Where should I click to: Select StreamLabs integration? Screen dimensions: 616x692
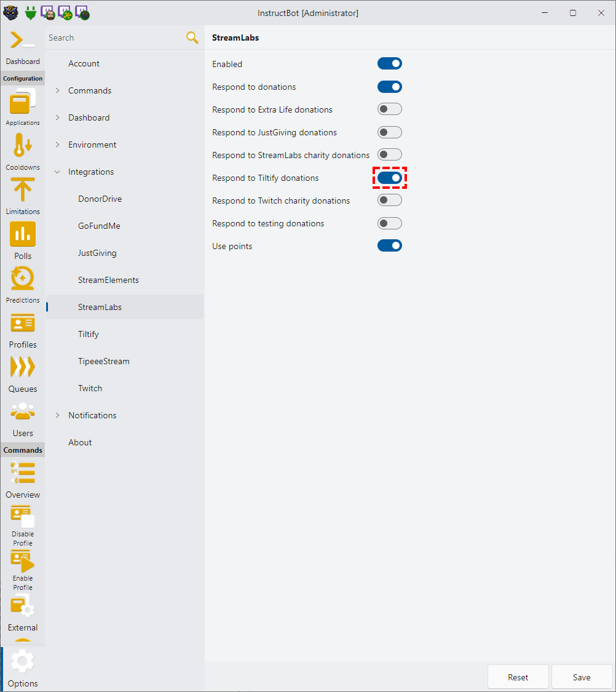[125, 307]
